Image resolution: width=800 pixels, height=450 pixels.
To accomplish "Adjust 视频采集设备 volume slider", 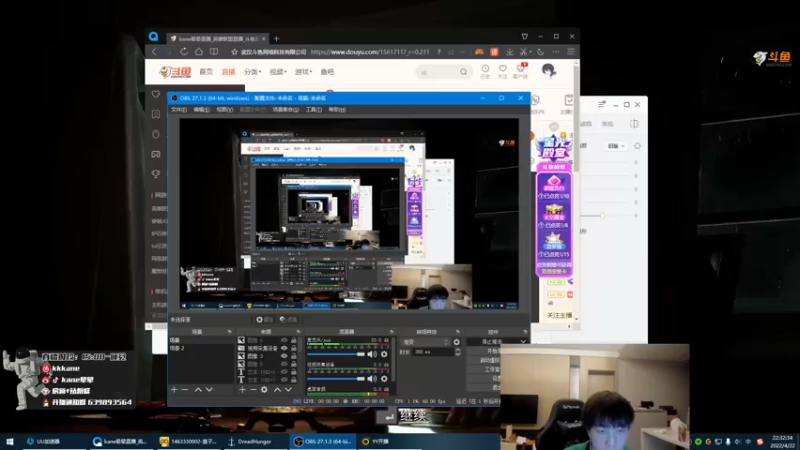I will coord(336,379).
